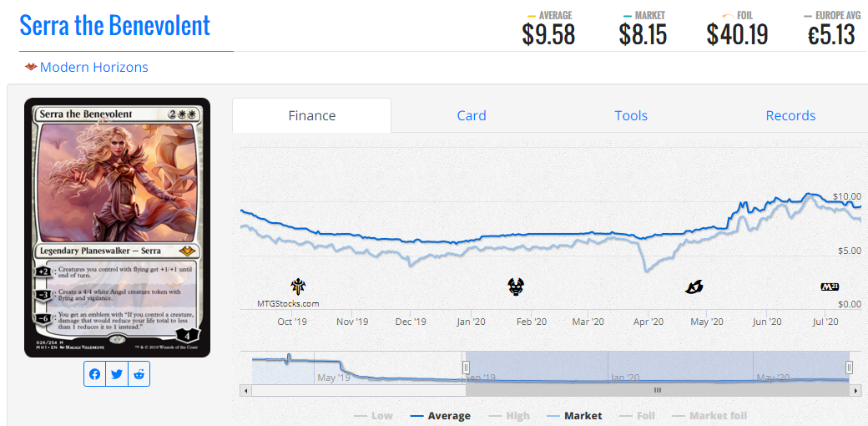Toggle the Foil series in legend
The height and width of the screenshot is (426, 868).
coord(637,415)
